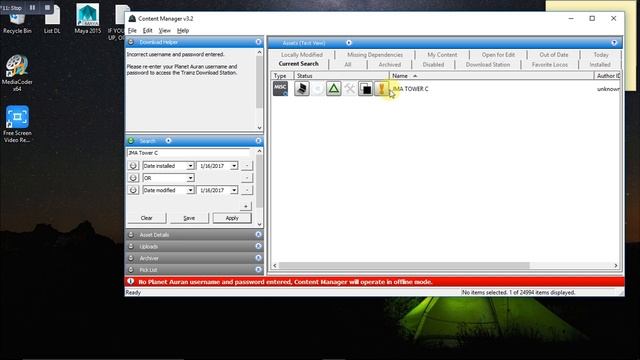Toggle the Date modified filter row enable button

tap(133, 190)
